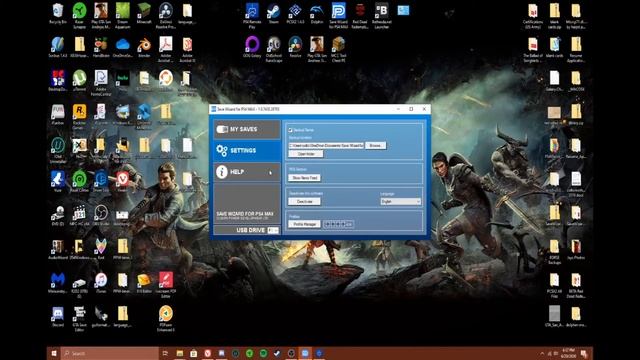This screenshot has width=640, height=360.
Task: Open Red Dead Redemption desktop shortcut
Action: coord(360,16)
